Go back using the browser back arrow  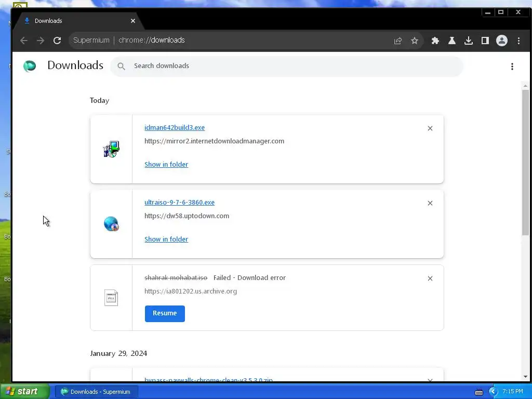[x=24, y=41]
